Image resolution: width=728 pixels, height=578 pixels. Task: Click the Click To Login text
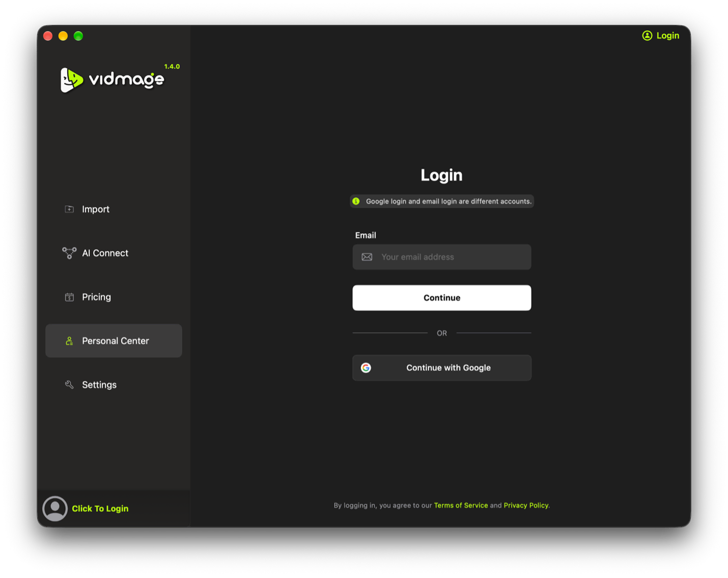(100, 509)
